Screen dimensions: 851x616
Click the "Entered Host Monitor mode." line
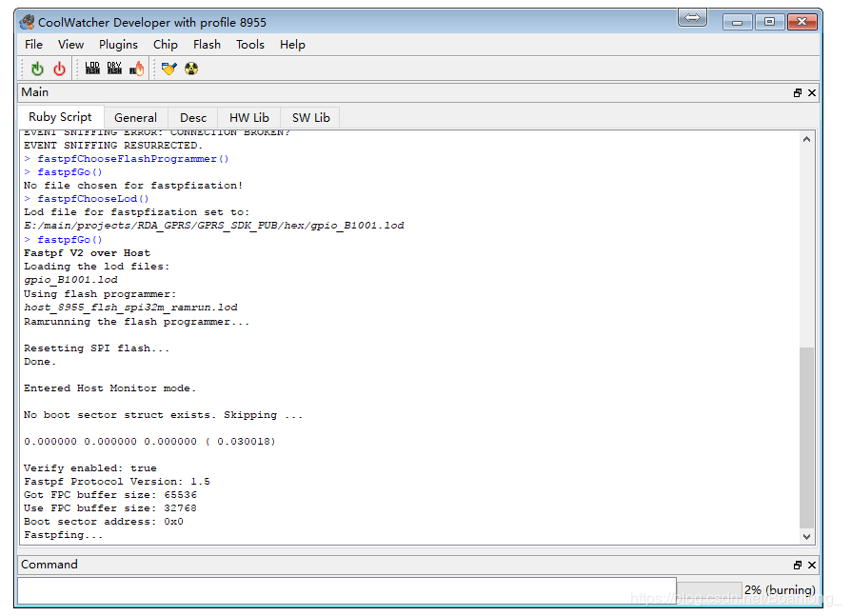click(110, 388)
